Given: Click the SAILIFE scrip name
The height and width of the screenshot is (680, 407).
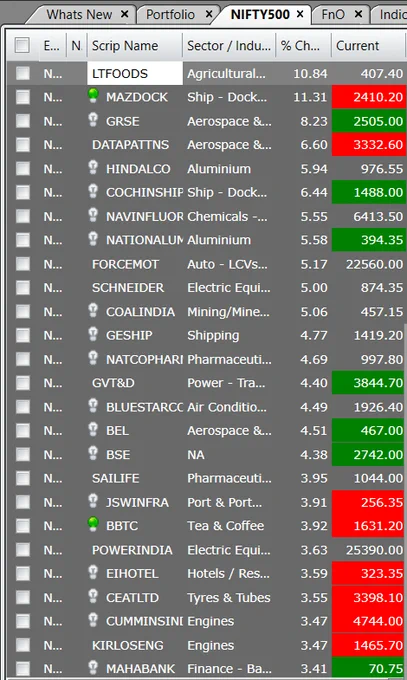Looking at the screenshot, I should click(x=115, y=478).
